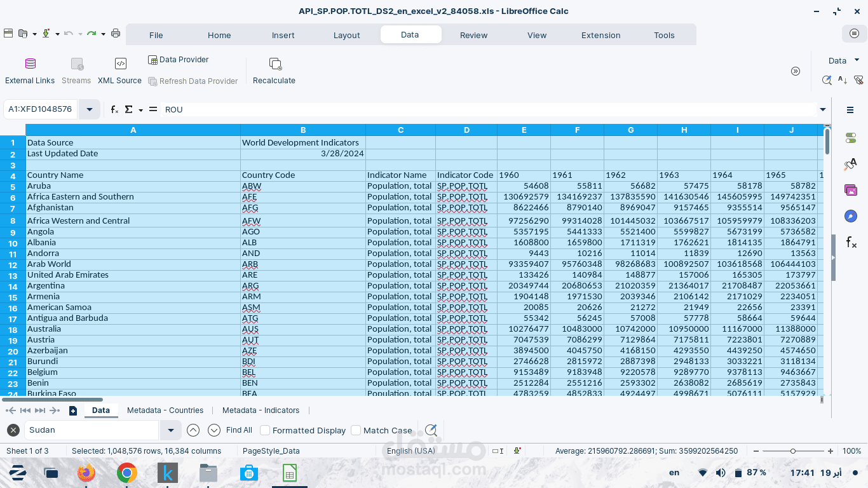
Task: Switch to the Tools tab
Action: pos(665,35)
